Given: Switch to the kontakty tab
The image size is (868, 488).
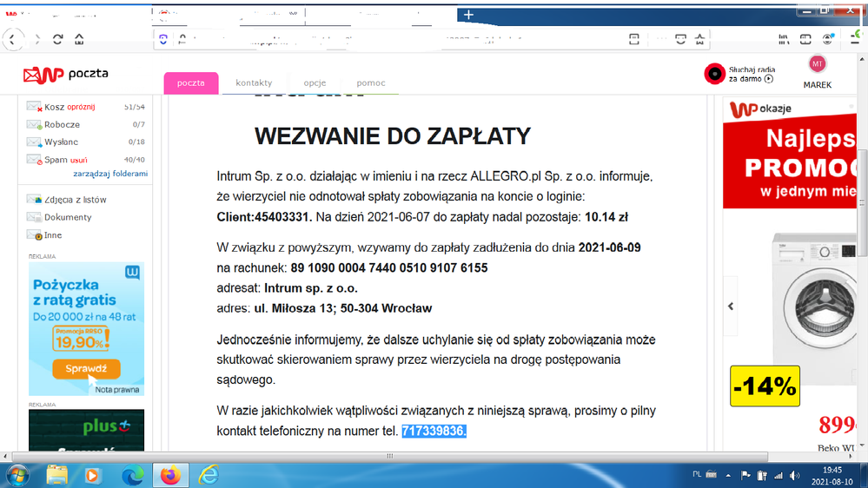Looking at the screenshot, I should click(254, 83).
